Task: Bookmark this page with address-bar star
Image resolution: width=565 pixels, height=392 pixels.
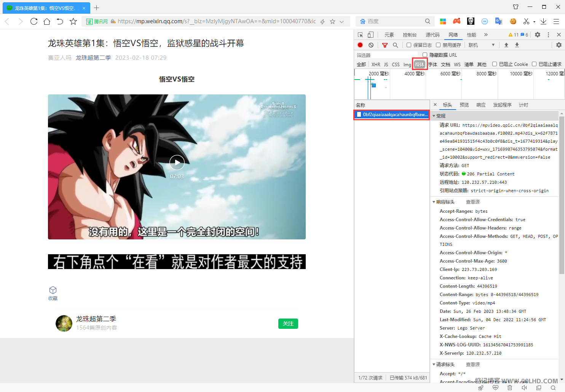Action: 332,22
